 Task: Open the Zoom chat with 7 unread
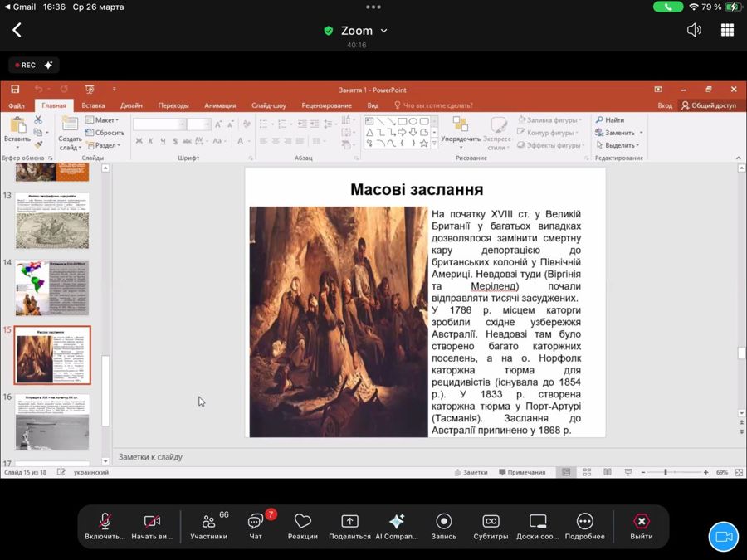(256, 526)
